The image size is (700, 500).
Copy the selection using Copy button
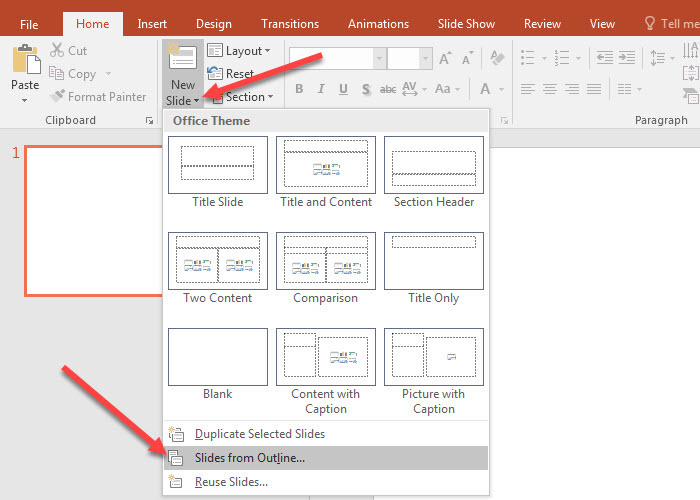[72, 74]
